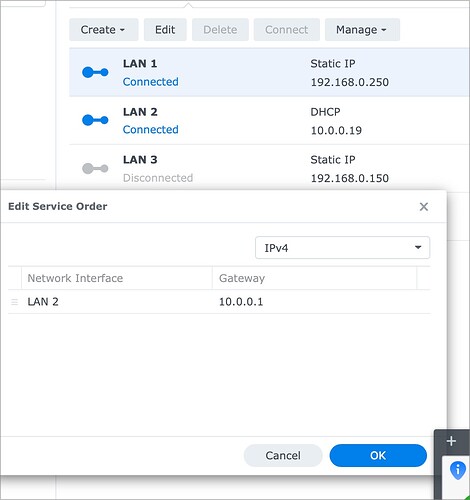Click the Static IP label for LAN 3
Viewport: 470px width, 500px height.
[x=333, y=160]
